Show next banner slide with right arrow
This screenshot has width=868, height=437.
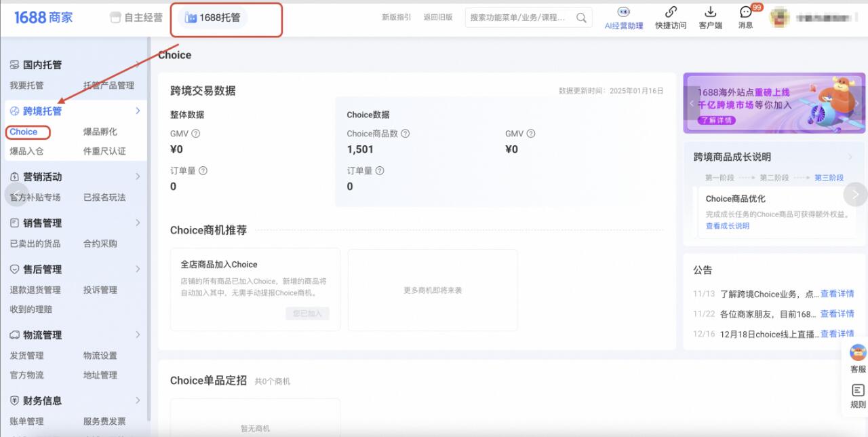(x=857, y=104)
